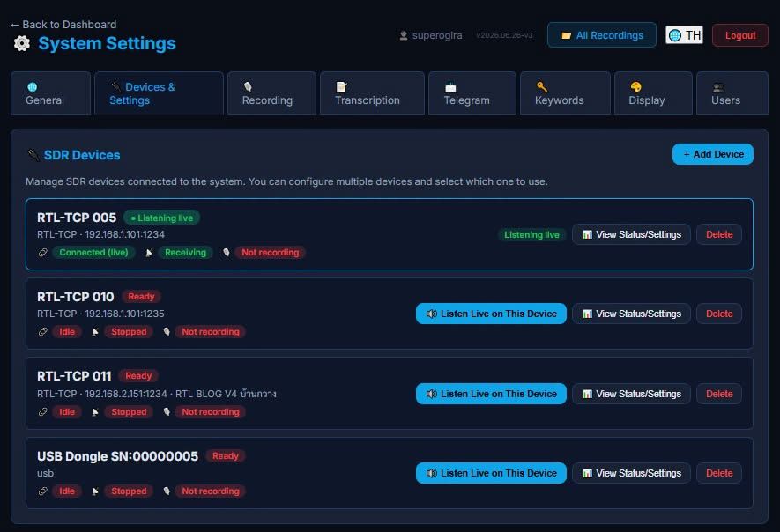Click the Idle badge in USB Dongle row

point(67,491)
